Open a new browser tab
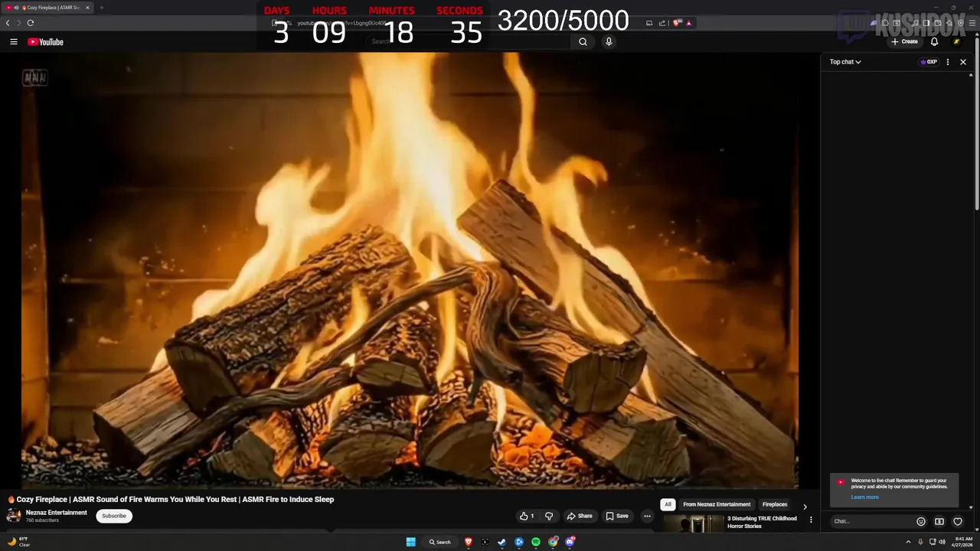980x551 pixels. point(101,8)
